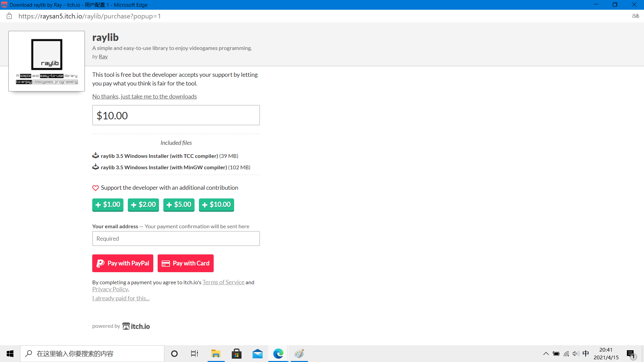Choose Pay with Card
Image resolution: width=644 pixels, height=362 pixels.
pos(185,263)
